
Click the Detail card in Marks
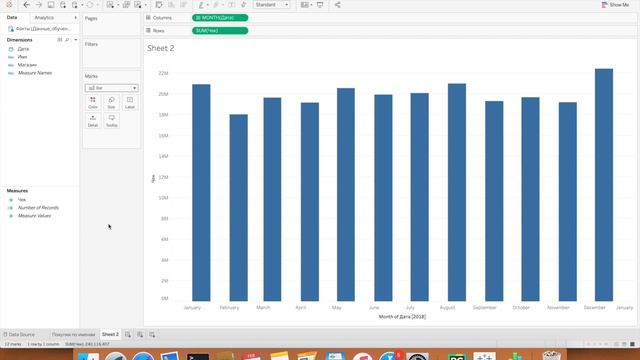(x=93, y=121)
